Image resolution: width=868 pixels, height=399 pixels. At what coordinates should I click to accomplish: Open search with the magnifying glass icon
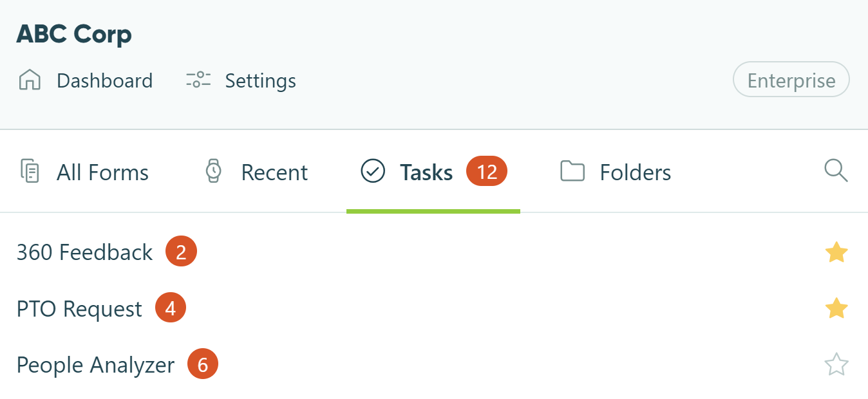[836, 171]
